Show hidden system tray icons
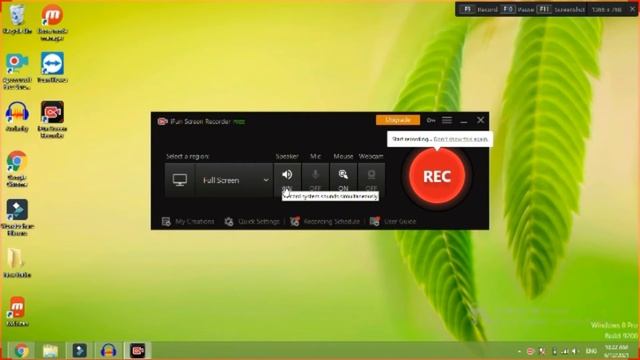640x360 pixels. coord(519,351)
